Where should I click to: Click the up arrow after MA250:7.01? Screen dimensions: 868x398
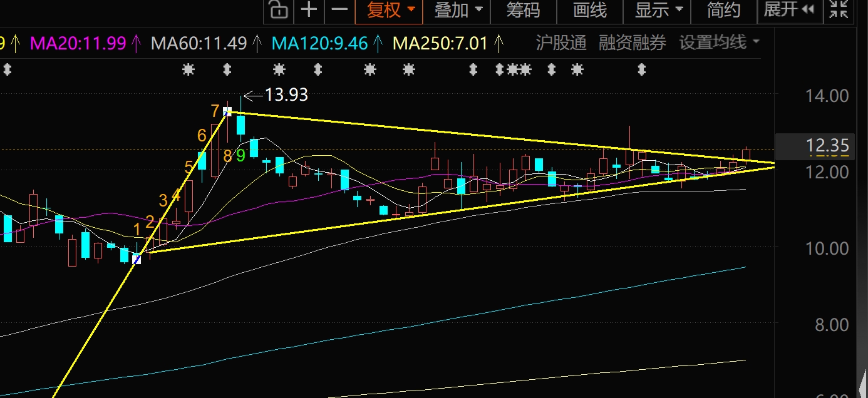pyautogui.click(x=499, y=43)
